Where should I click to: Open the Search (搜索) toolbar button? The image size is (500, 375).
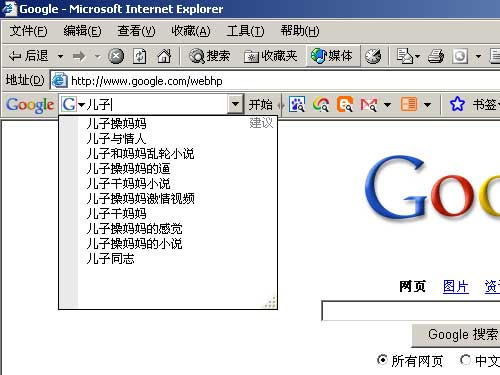[210, 56]
